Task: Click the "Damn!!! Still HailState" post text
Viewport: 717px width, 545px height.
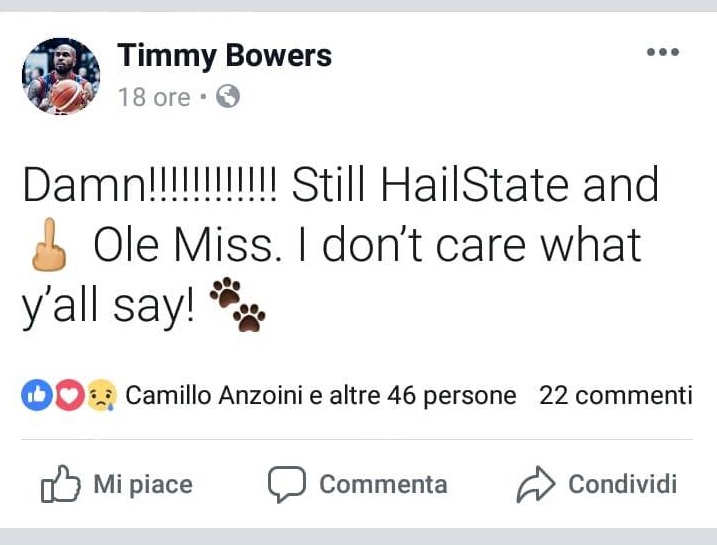Action: [340, 186]
